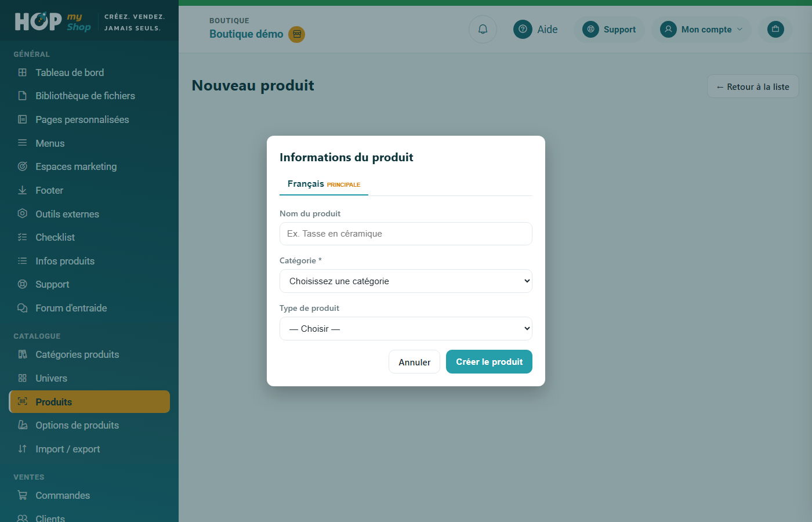812x522 pixels.
Task: Click the Clients people icon
Action: (x=23, y=519)
